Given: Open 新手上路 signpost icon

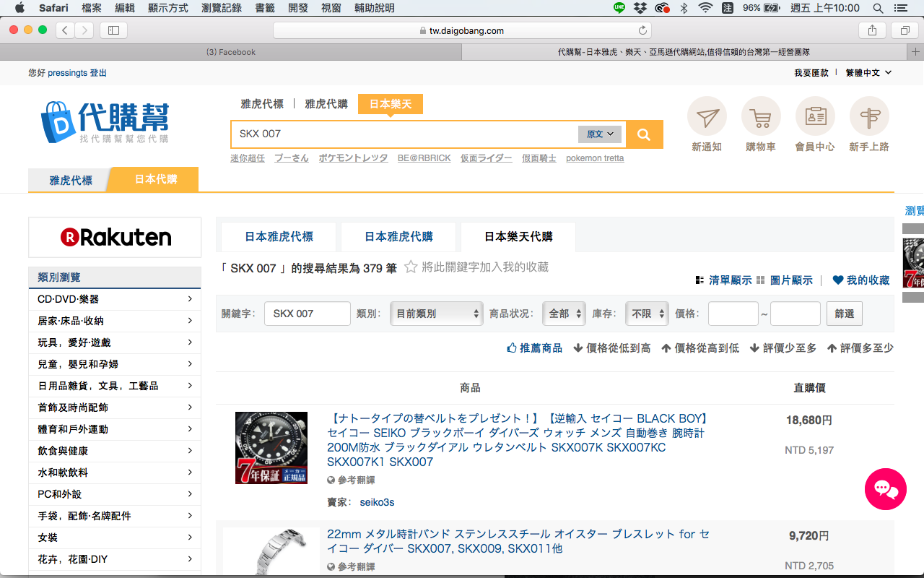Looking at the screenshot, I should click(x=869, y=116).
